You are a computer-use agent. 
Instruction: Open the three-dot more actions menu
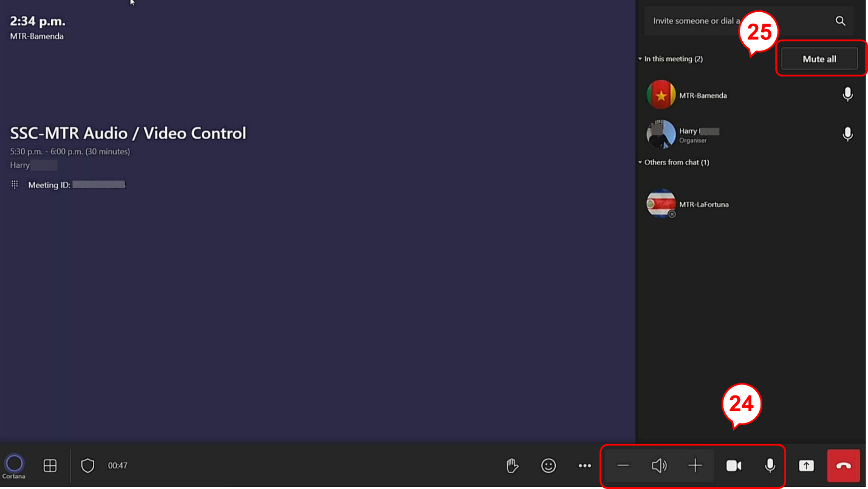[584, 466]
